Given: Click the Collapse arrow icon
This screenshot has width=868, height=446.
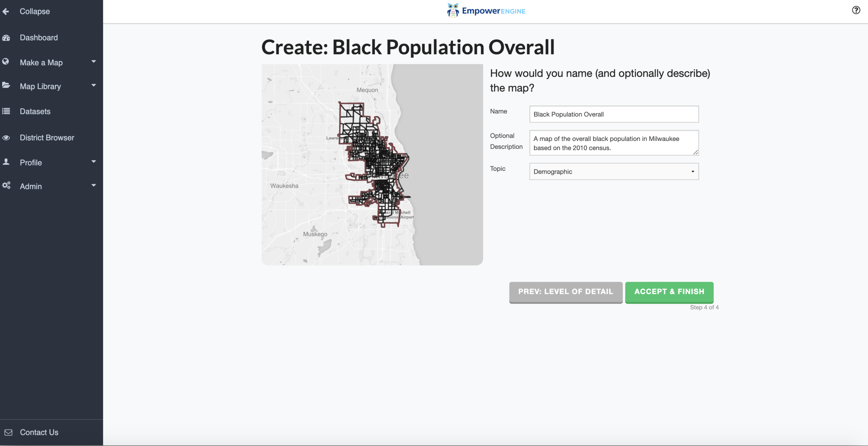Looking at the screenshot, I should pos(6,11).
